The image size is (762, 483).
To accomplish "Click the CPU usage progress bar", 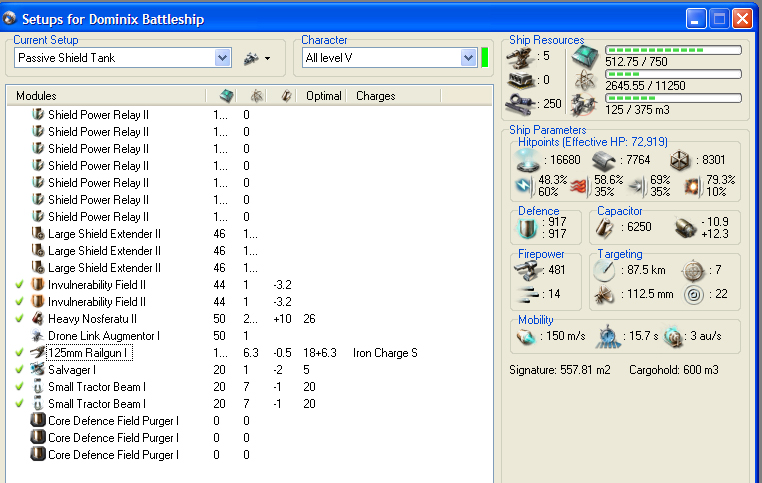I will [673, 49].
